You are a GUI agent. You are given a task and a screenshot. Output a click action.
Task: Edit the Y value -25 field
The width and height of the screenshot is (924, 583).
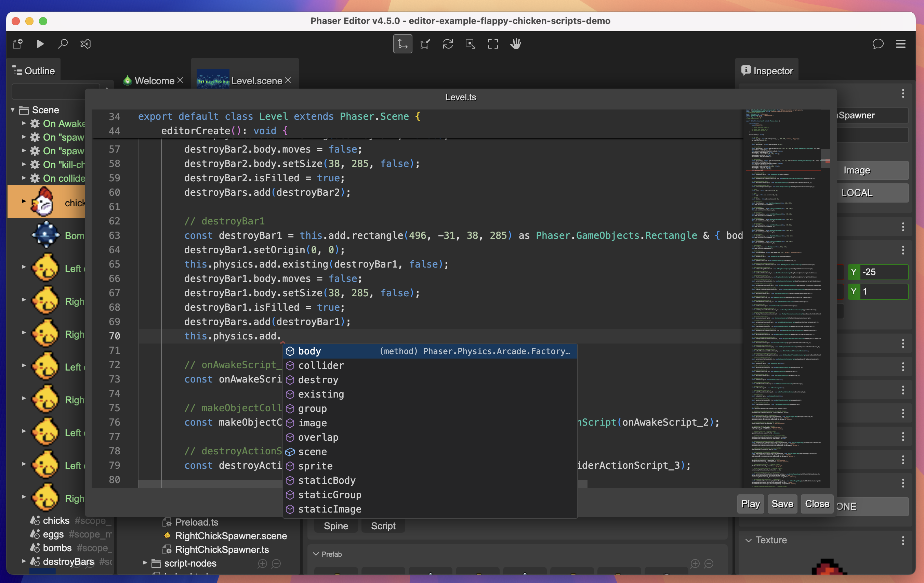pos(884,272)
